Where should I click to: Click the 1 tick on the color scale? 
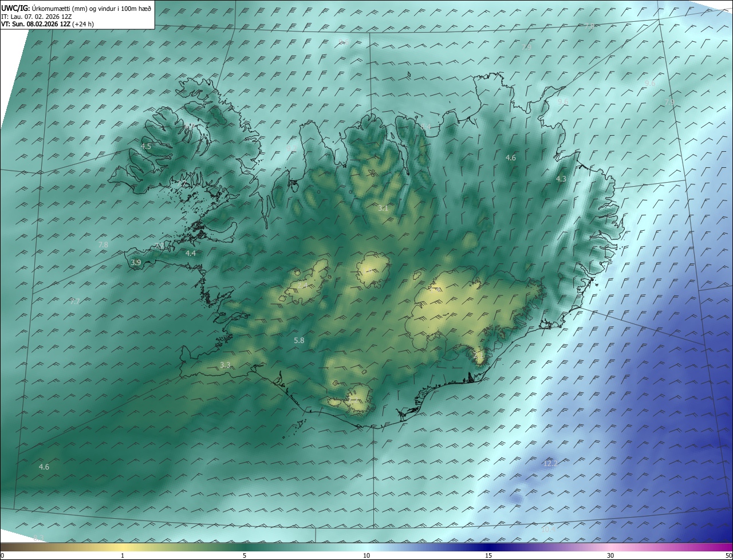point(123,555)
